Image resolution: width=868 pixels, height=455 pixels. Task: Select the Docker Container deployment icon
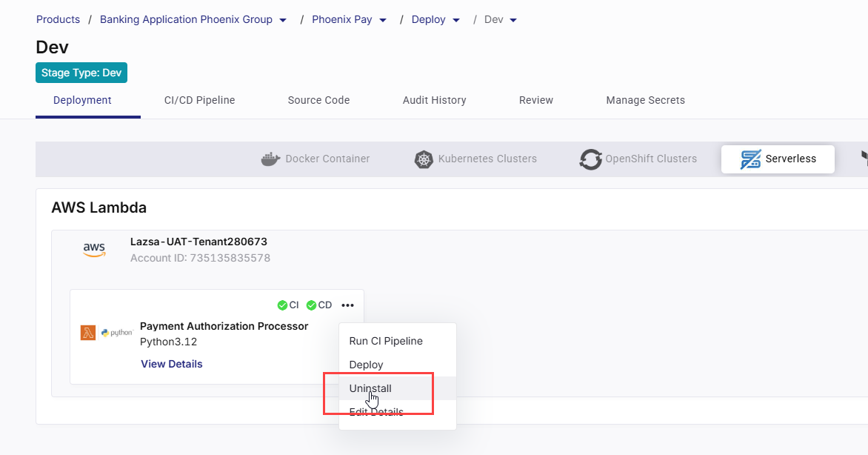pyautogui.click(x=270, y=159)
